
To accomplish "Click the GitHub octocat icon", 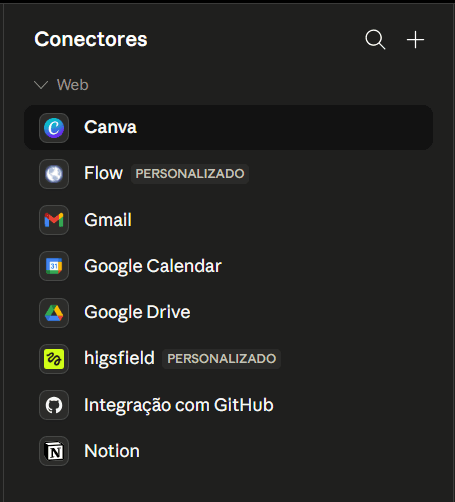I will pos(54,405).
